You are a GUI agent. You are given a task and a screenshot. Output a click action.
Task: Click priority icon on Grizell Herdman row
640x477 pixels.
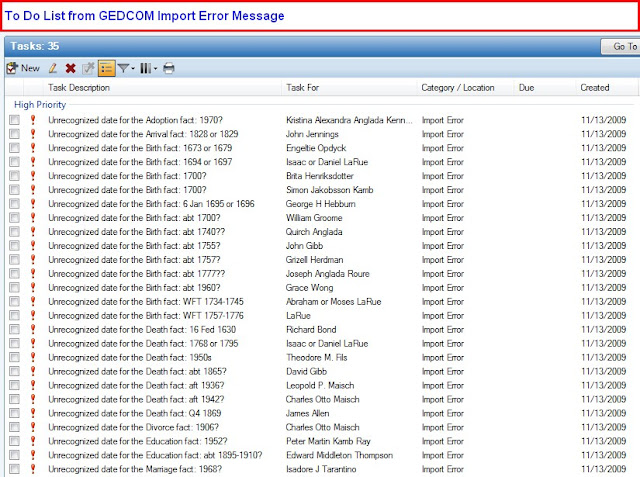pos(33,260)
